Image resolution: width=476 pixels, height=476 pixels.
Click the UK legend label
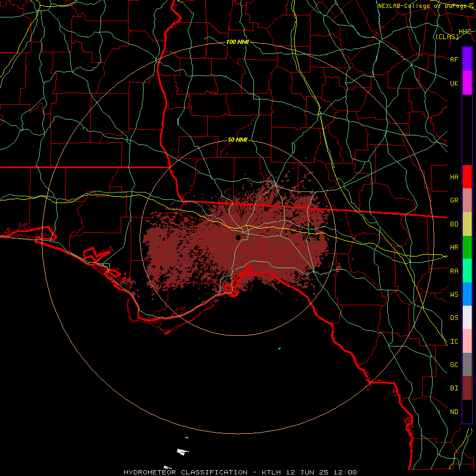[454, 83]
